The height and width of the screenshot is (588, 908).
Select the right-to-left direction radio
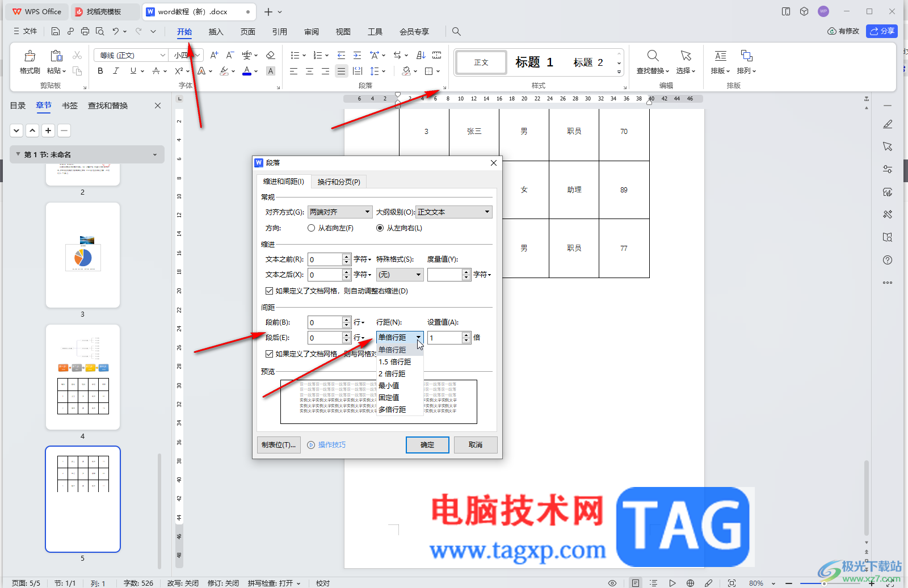click(x=311, y=228)
